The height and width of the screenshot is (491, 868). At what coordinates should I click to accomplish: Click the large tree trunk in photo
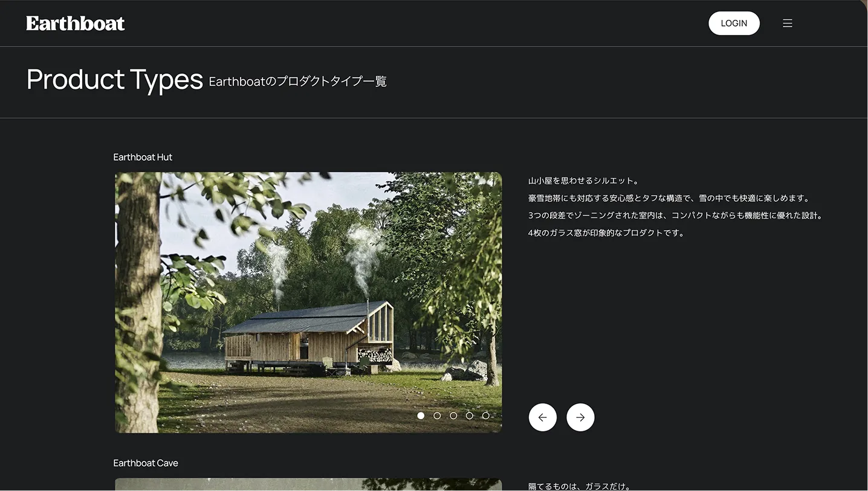[x=138, y=302]
